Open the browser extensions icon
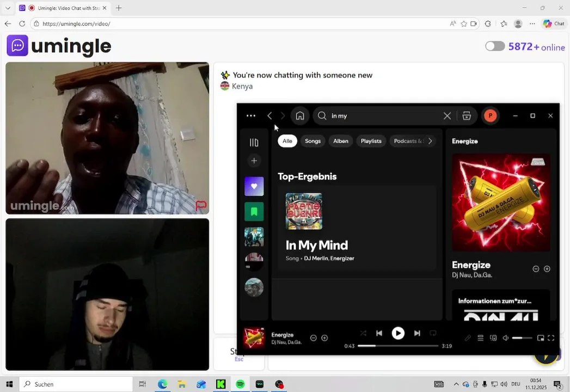The width and height of the screenshot is (570, 392). [488, 23]
